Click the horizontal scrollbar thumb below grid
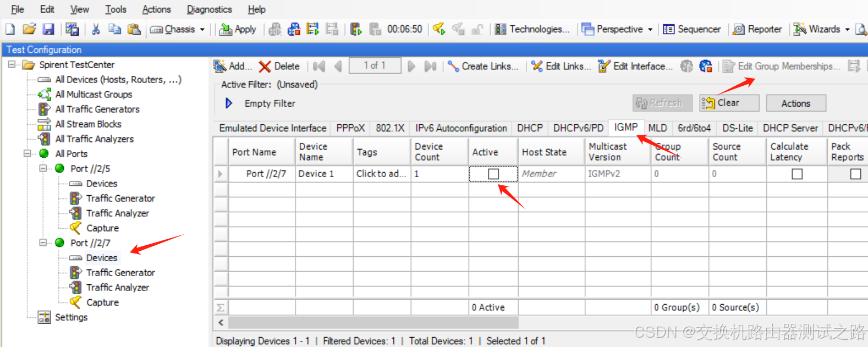 point(373,322)
